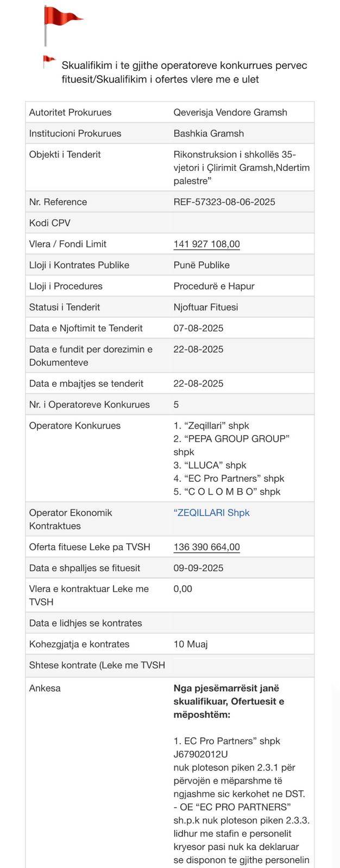
Task: Click the 141 927 108,00 limit fund value
Action: (206, 244)
